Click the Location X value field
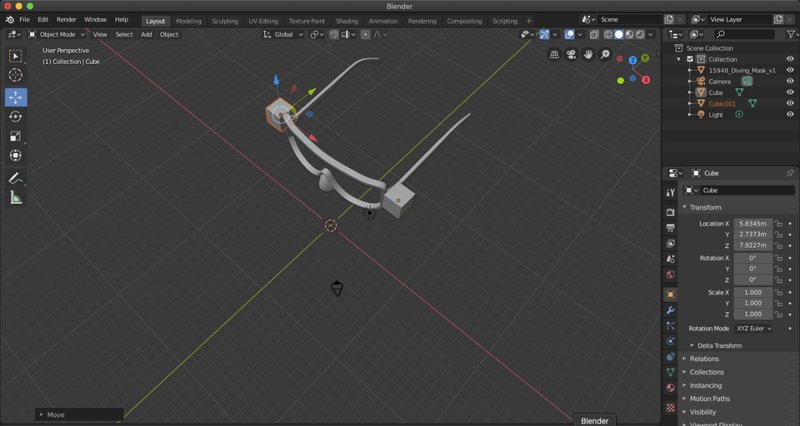 point(752,223)
